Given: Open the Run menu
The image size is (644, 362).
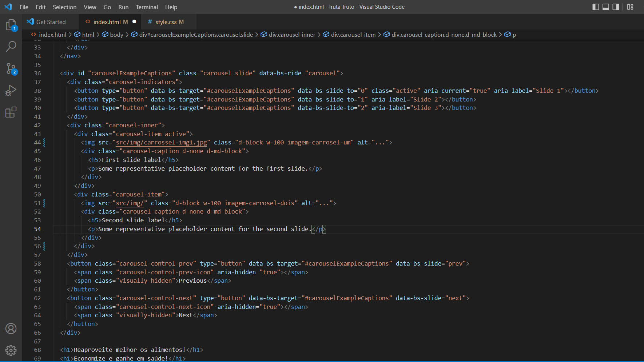Looking at the screenshot, I should tap(123, 7).
